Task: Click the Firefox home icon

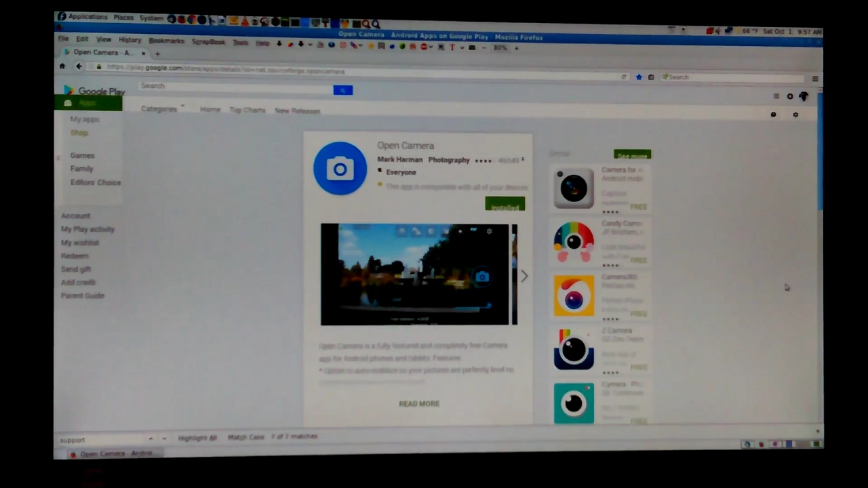Action: [x=62, y=66]
